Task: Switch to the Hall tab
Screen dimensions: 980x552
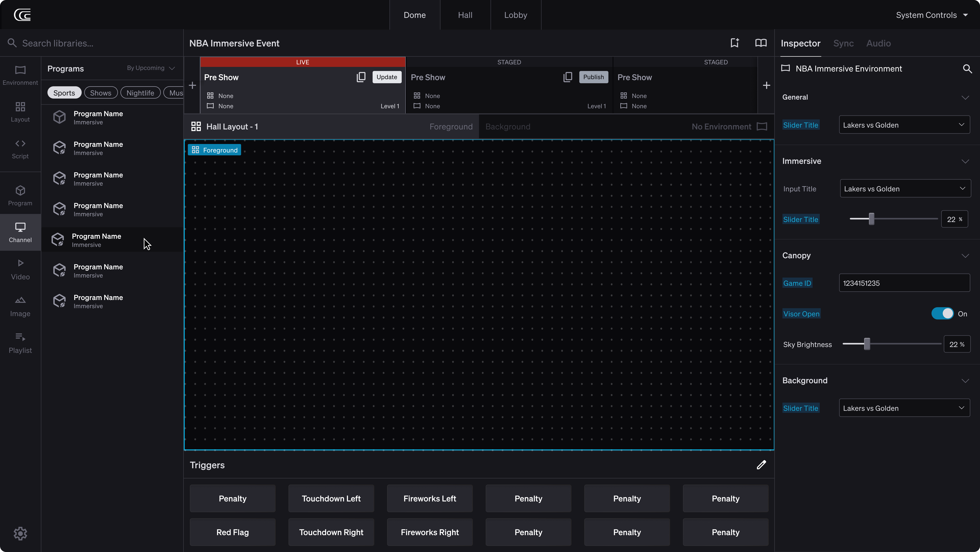Action: [x=465, y=15]
